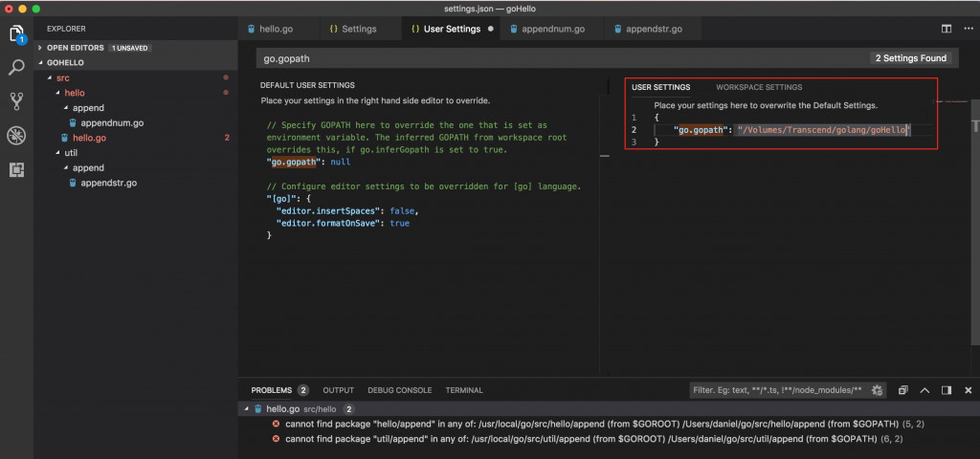
Task: Collapse the hello.go problems group
Action: click(246, 409)
